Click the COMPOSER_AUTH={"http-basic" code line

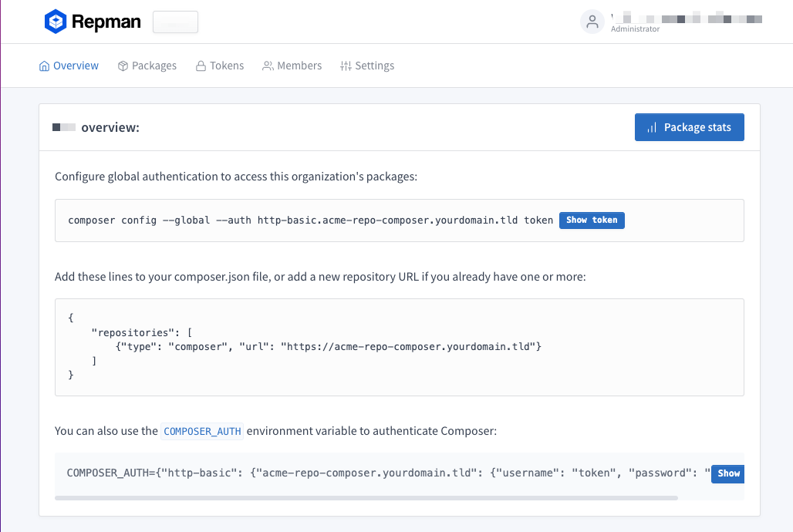(x=389, y=473)
